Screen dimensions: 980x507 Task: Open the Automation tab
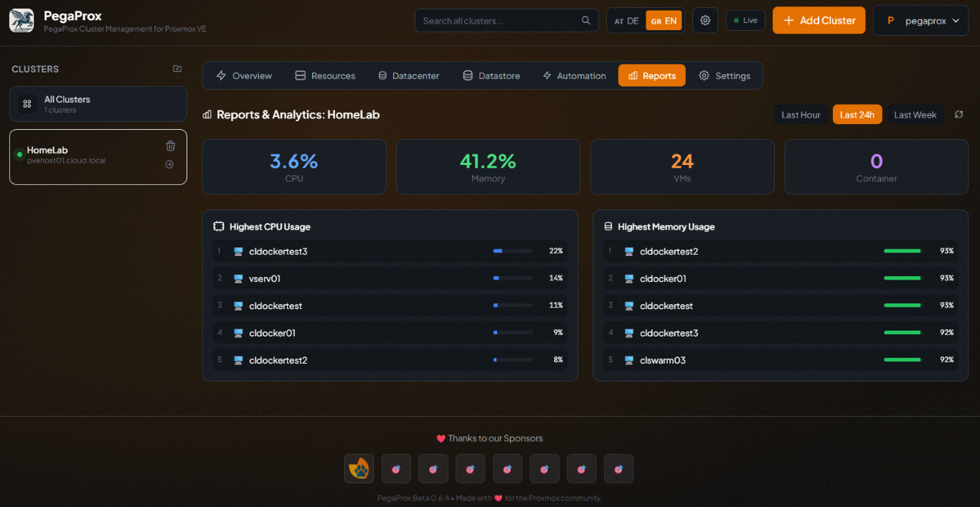tap(574, 76)
